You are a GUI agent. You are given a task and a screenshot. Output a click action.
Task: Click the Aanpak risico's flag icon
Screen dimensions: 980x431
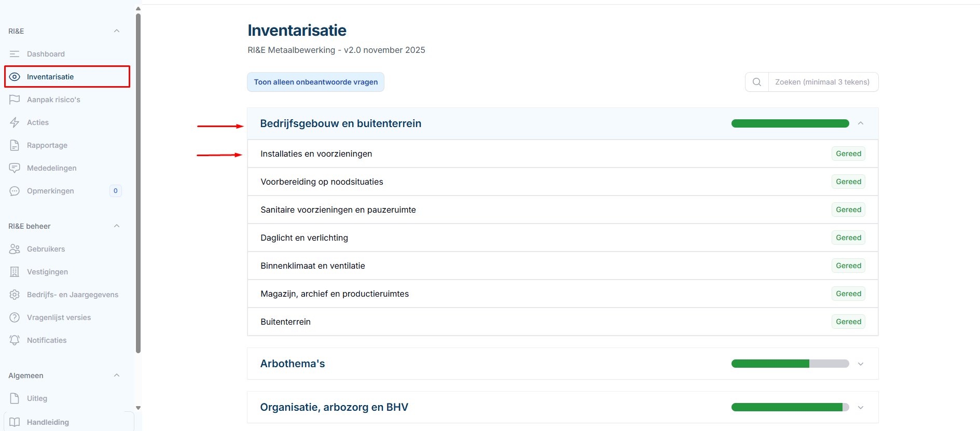point(15,100)
